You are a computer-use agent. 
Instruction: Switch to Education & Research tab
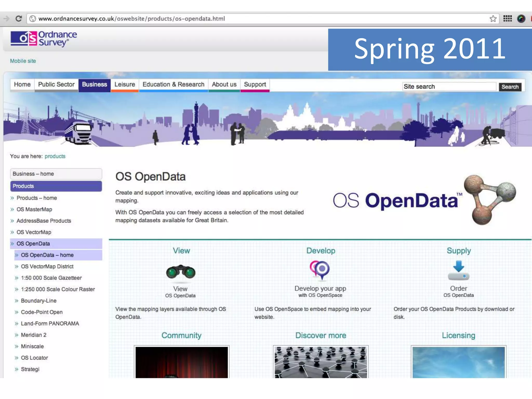tap(173, 85)
